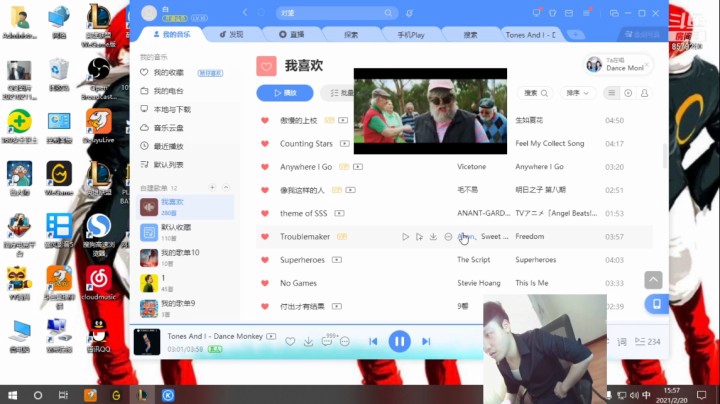Unfavorite Counting Stars via its heart
720x404 pixels.
(x=265, y=144)
